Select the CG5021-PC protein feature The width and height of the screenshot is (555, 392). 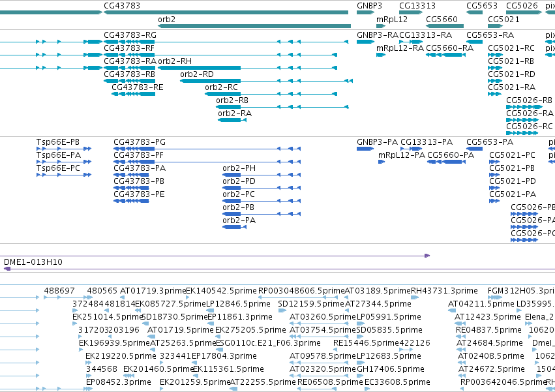pyautogui.click(x=494, y=162)
